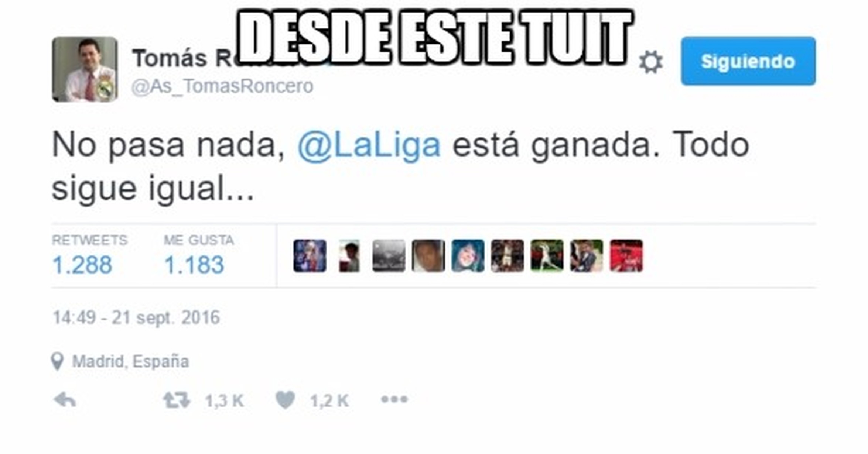Click the Madrid, España location text
The image size is (868, 454).
(x=130, y=361)
